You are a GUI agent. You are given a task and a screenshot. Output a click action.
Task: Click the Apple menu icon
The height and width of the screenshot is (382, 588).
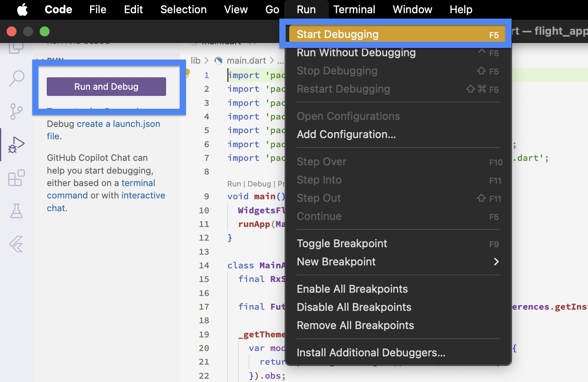tap(22, 10)
